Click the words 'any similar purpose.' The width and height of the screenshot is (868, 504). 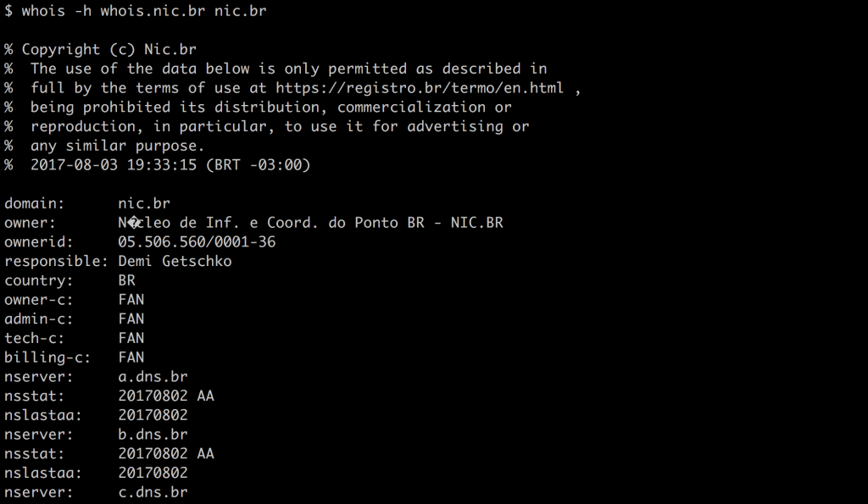(117, 146)
